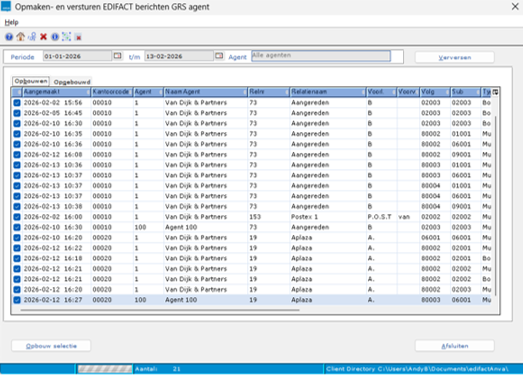Click relation number 153 cell
Screen dimensions: 523x375
click(255, 217)
